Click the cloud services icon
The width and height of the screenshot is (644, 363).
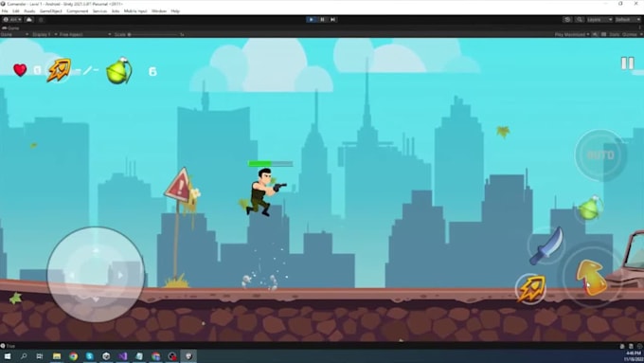[29, 19]
